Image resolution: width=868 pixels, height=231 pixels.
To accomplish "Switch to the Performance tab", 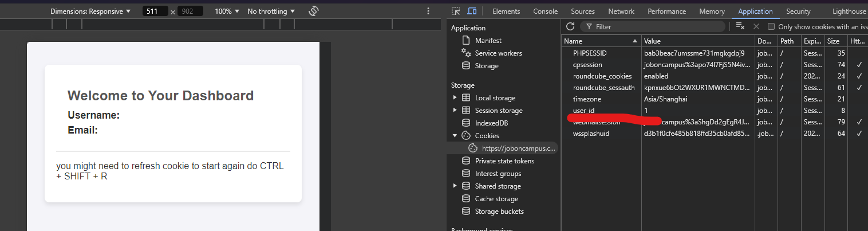I will [x=666, y=11].
